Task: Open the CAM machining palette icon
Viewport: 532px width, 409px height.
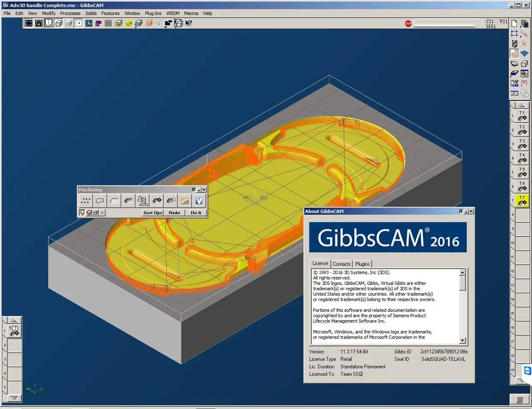Action: coord(515,54)
